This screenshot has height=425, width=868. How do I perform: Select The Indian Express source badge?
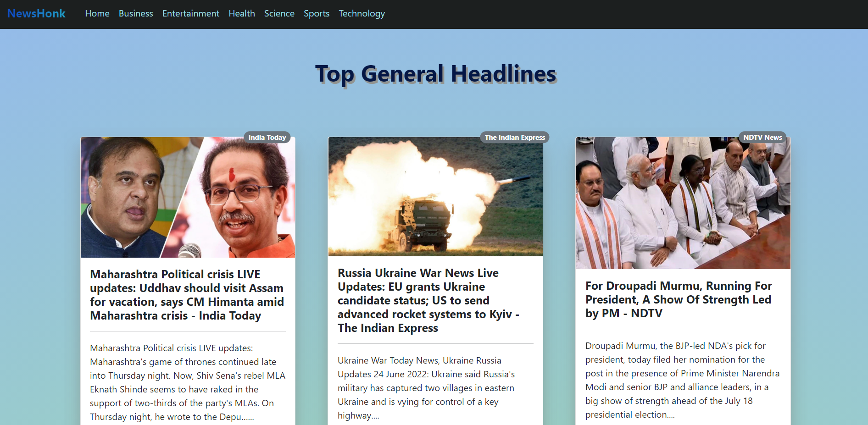click(514, 137)
